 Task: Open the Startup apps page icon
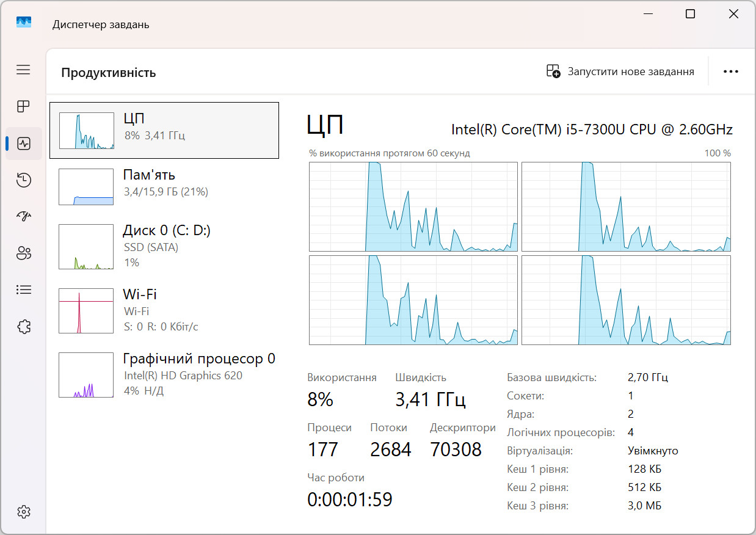[23, 217]
